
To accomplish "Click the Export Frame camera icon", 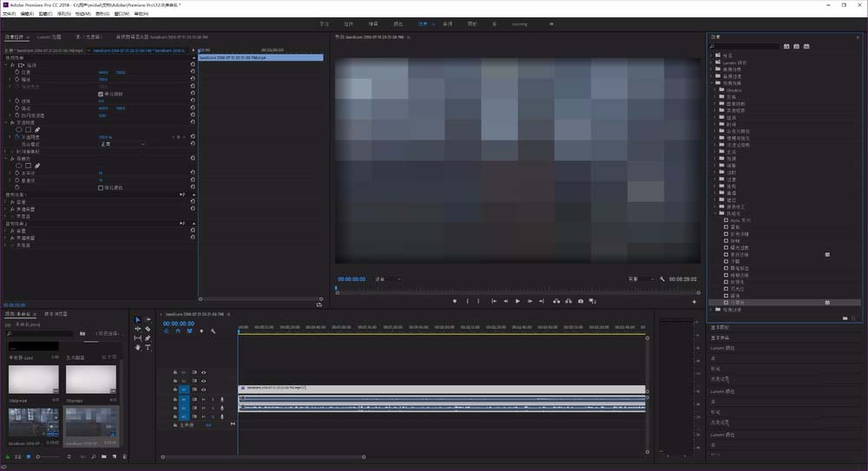I will tap(580, 301).
